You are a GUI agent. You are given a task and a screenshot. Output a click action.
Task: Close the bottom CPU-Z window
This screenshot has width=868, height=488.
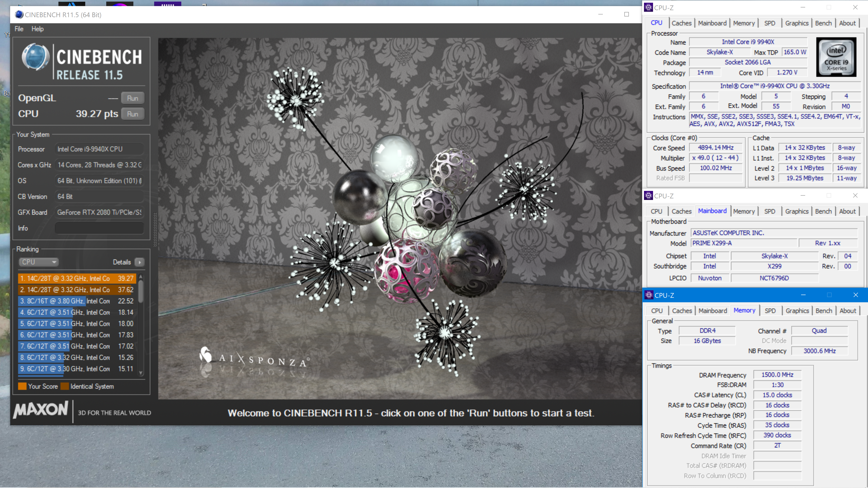(856, 295)
